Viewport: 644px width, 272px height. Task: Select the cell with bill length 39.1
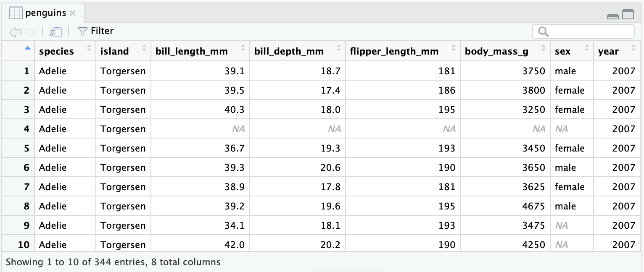tap(200, 71)
